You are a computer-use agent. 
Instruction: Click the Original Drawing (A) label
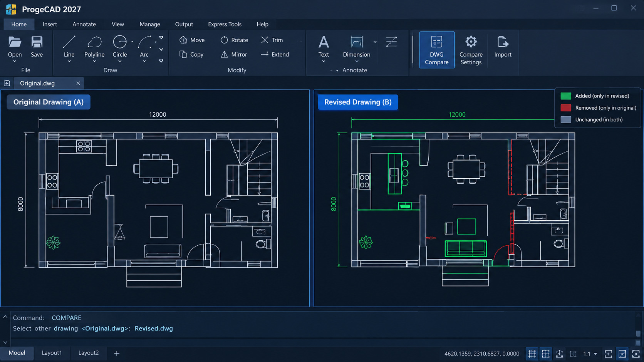pyautogui.click(x=49, y=102)
